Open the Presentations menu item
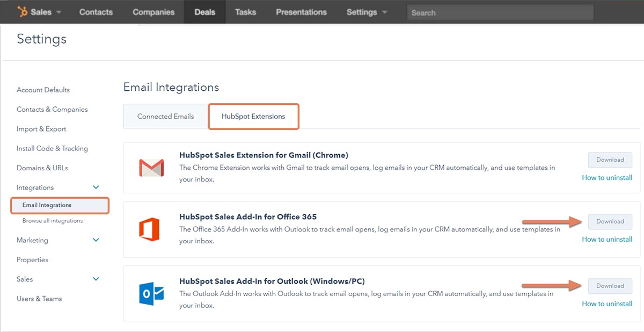 click(301, 11)
